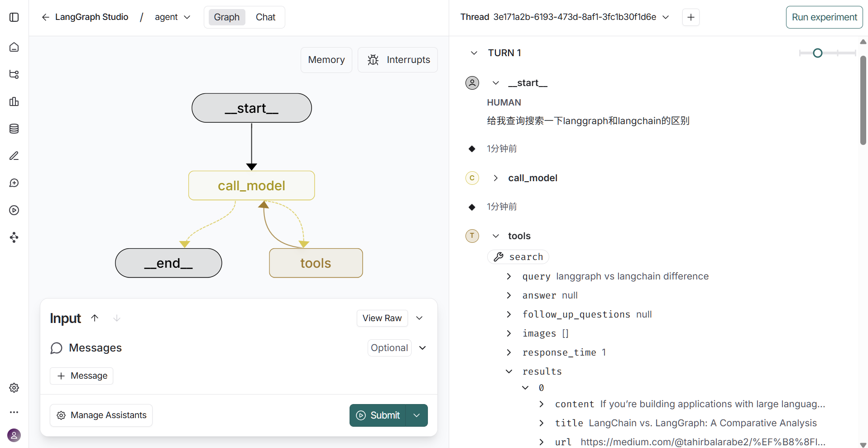Collapse the results row
This screenshot has height=448, width=868.
(x=509, y=371)
